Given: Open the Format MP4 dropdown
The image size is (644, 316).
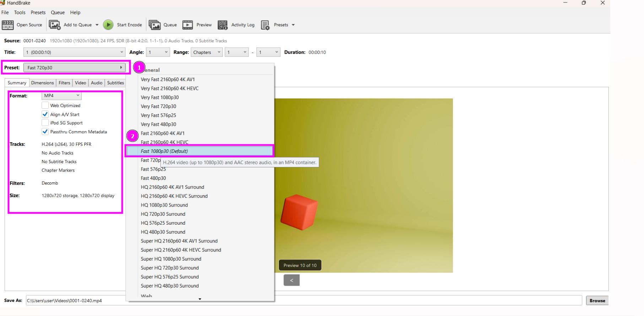Looking at the screenshot, I should click(61, 96).
